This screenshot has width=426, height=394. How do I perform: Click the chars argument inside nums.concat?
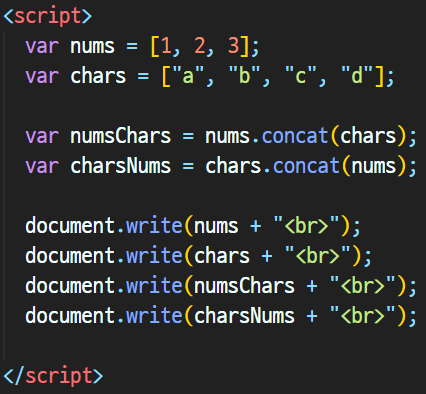point(368,136)
